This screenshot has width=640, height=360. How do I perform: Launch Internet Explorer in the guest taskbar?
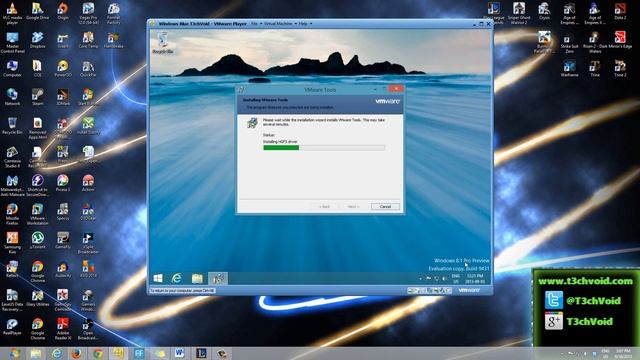pos(176,278)
